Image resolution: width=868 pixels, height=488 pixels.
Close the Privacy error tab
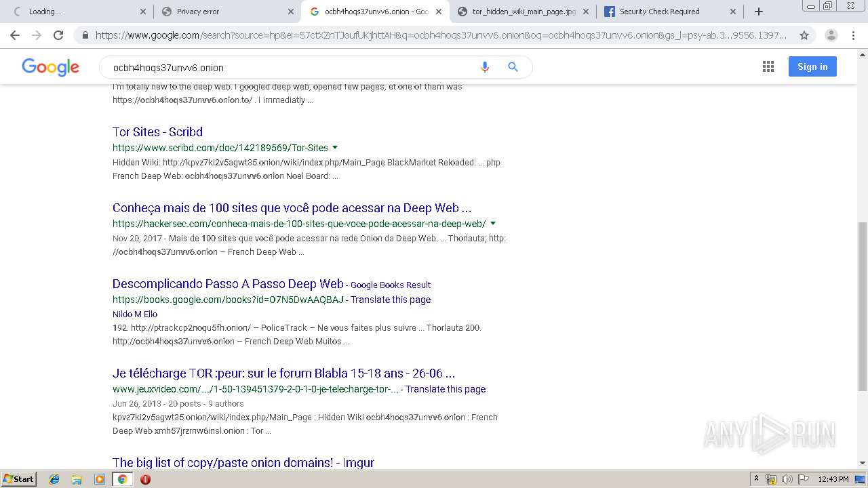[x=290, y=12]
